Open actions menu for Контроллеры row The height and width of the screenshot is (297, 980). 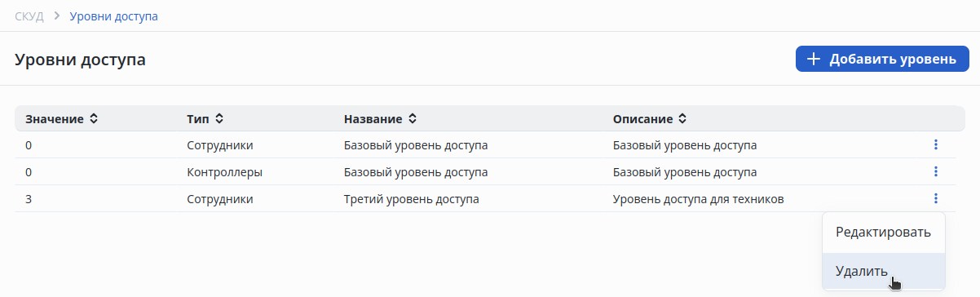click(x=936, y=171)
